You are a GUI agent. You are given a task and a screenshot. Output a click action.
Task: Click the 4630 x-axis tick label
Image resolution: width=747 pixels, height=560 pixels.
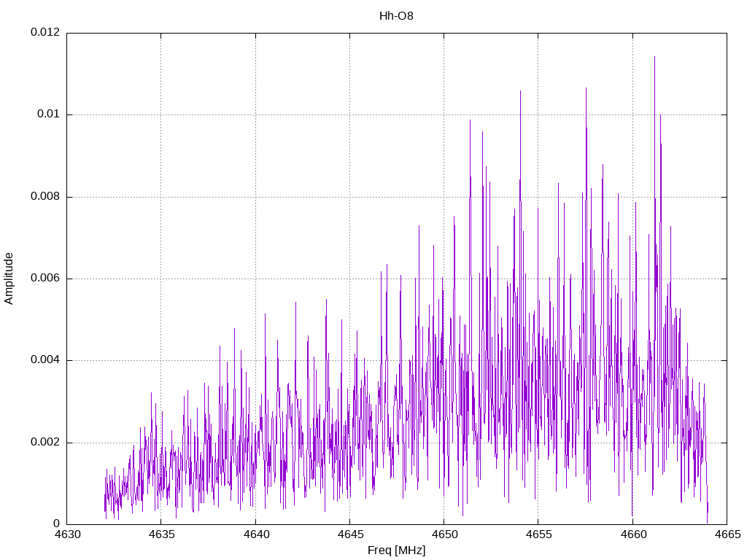click(x=67, y=534)
